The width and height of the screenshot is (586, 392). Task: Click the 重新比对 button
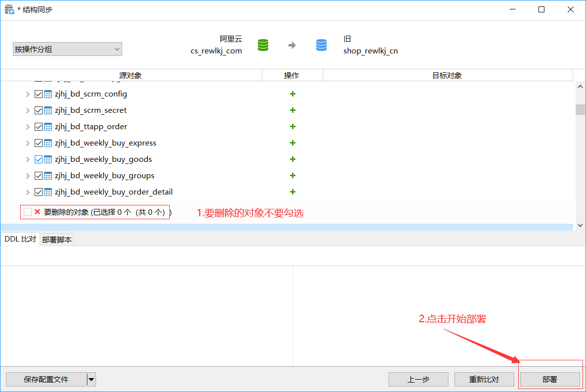[x=484, y=380]
